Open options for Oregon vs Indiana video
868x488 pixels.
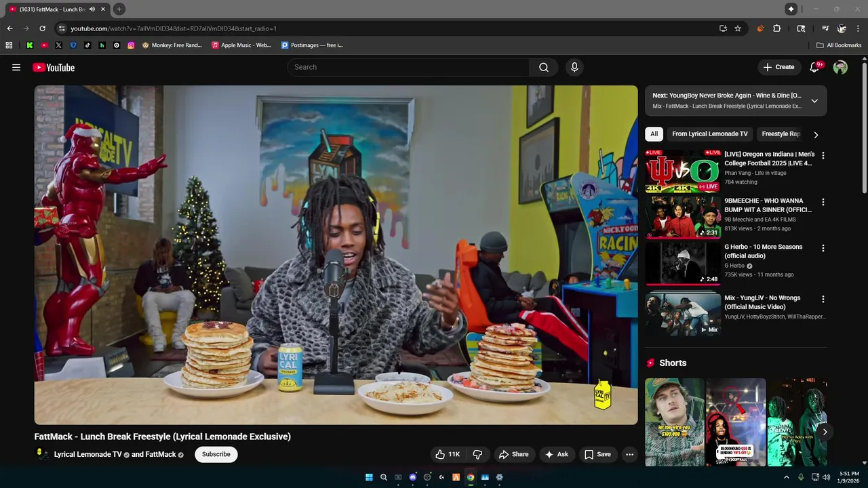pyautogui.click(x=823, y=156)
